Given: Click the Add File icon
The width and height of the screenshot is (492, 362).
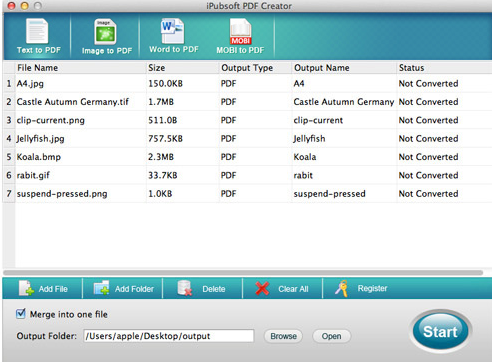Looking at the screenshot, I should [x=26, y=288].
